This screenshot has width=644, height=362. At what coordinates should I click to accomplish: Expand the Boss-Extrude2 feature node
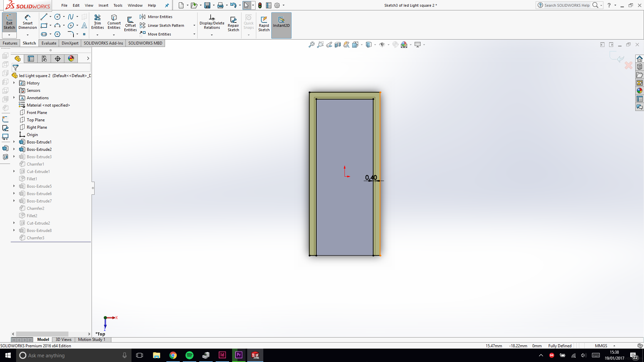click(x=14, y=149)
